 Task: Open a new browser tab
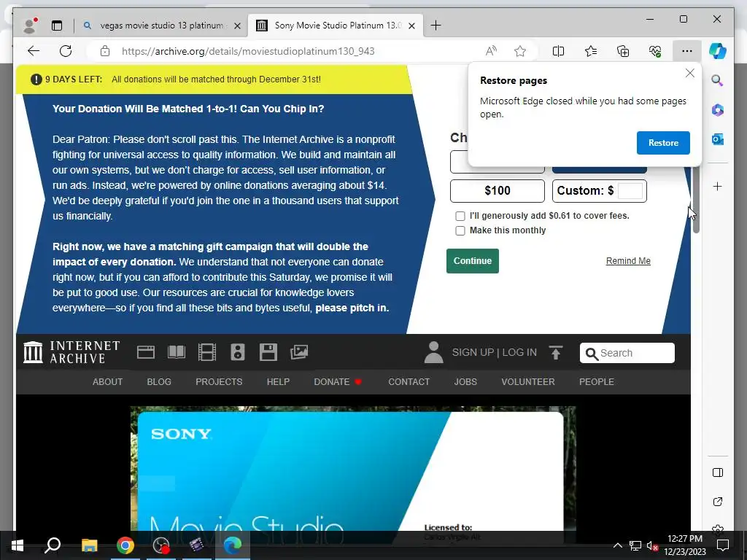436,26
